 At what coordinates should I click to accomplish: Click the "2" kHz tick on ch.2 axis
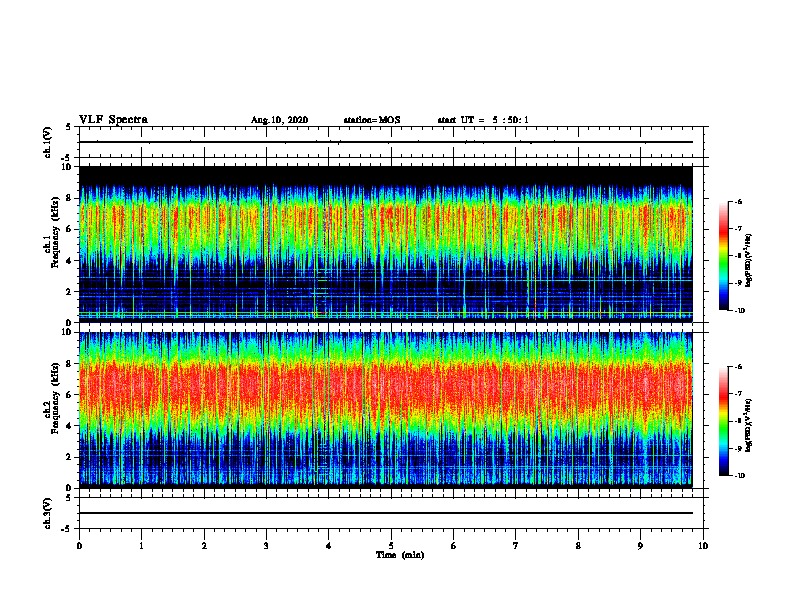coord(69,457)
